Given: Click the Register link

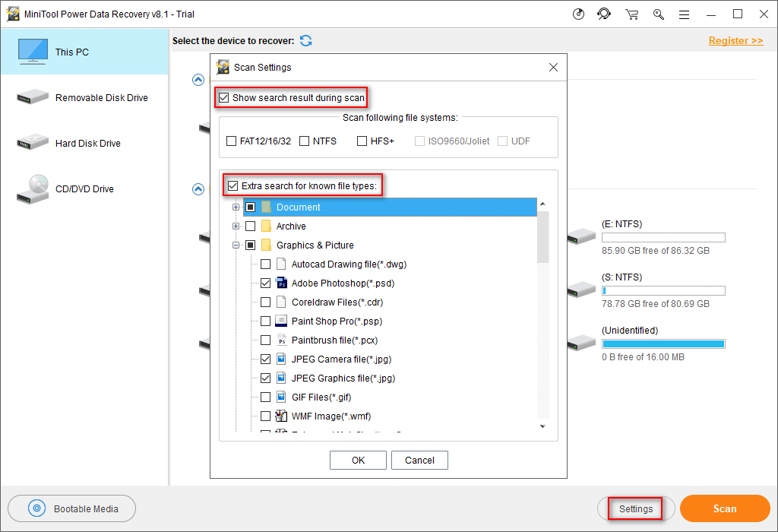Looking at the screenshot, I should [735, 40].
